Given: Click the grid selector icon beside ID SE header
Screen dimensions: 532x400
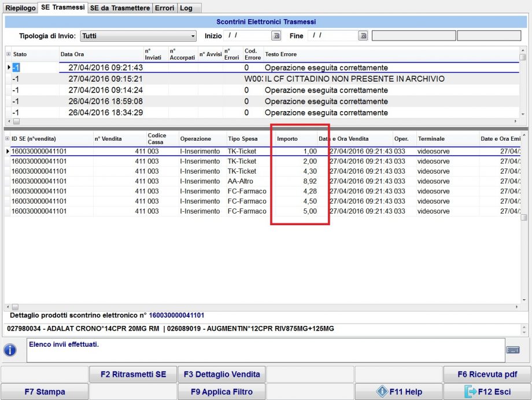Looking at the screenshot, I should [x=8, y=139].
